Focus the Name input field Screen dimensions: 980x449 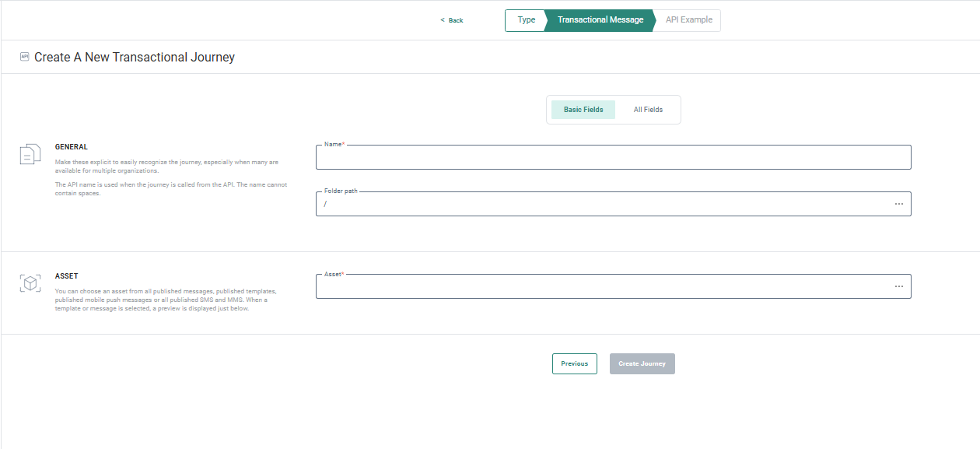pyautogui.click(x=612, y=158)
